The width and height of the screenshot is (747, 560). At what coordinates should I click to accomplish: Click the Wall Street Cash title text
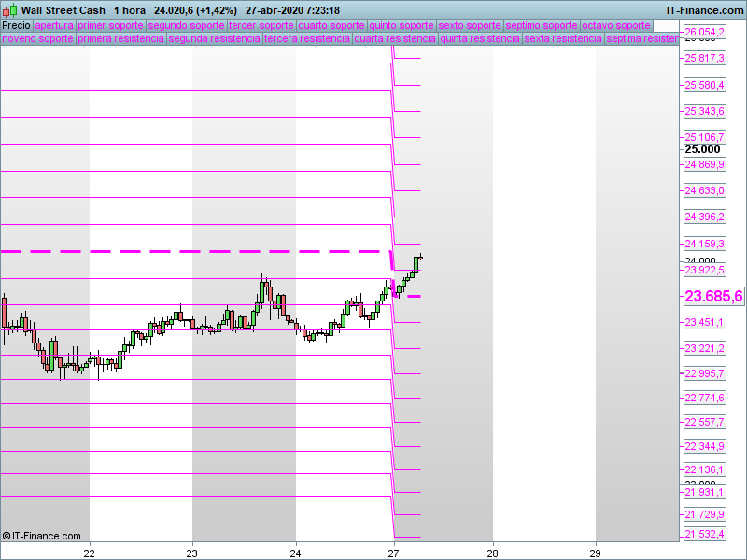[63, 10]
